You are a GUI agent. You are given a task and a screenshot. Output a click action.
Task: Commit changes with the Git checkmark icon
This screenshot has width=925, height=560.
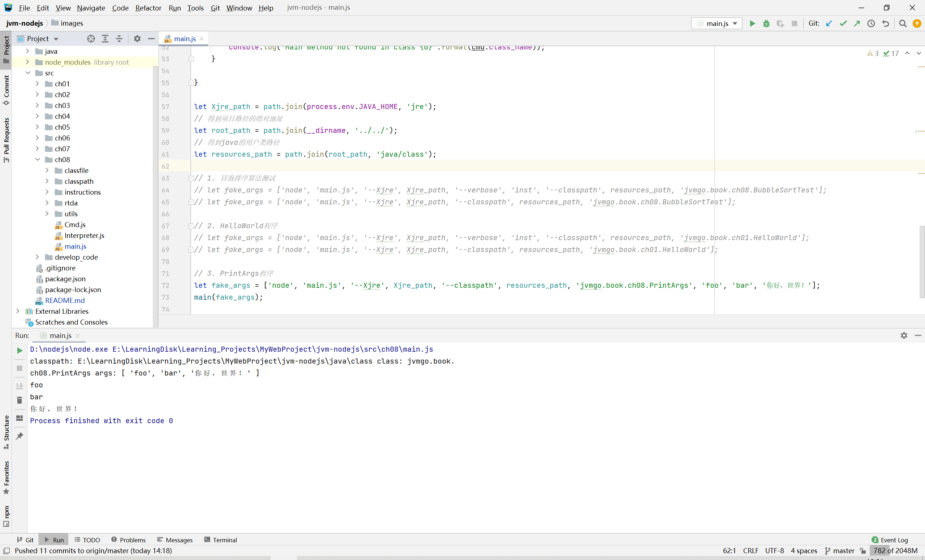click(843, 23)
